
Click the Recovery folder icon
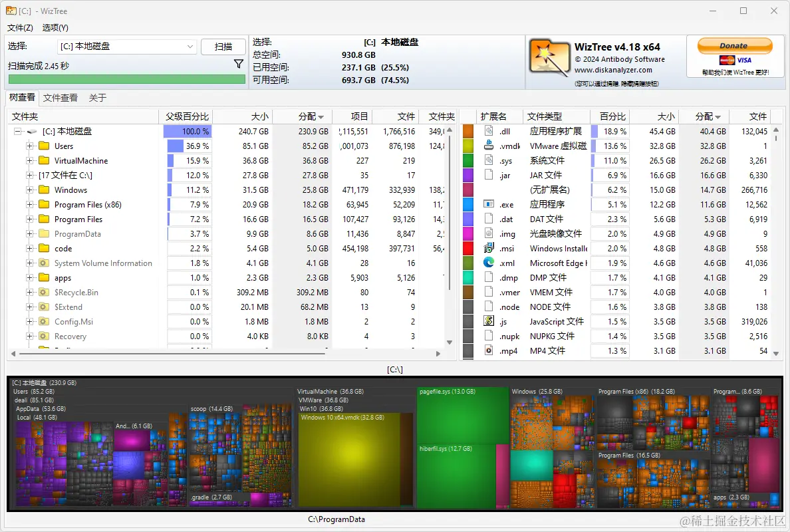(x=45, y=336)
